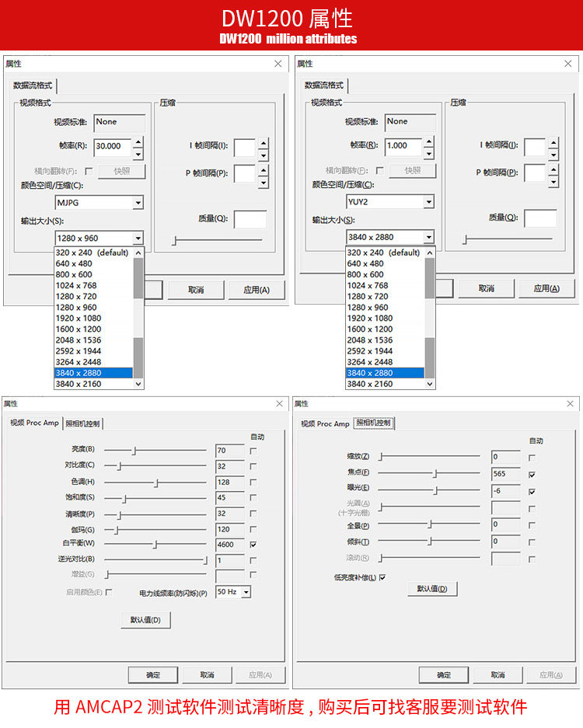The image size is (583, 728).
Task: Toggle auto for 逆光对比(B)
Action: pos(253,560)
